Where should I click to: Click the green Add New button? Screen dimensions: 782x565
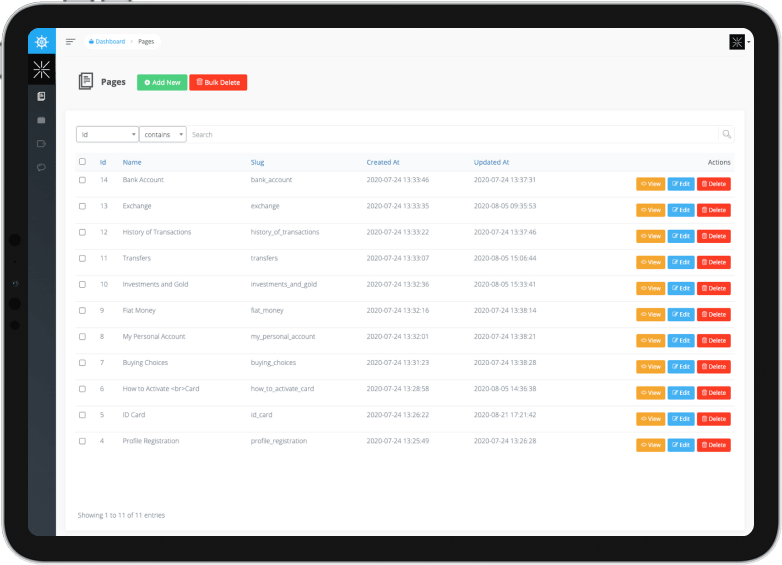(162, 82)
